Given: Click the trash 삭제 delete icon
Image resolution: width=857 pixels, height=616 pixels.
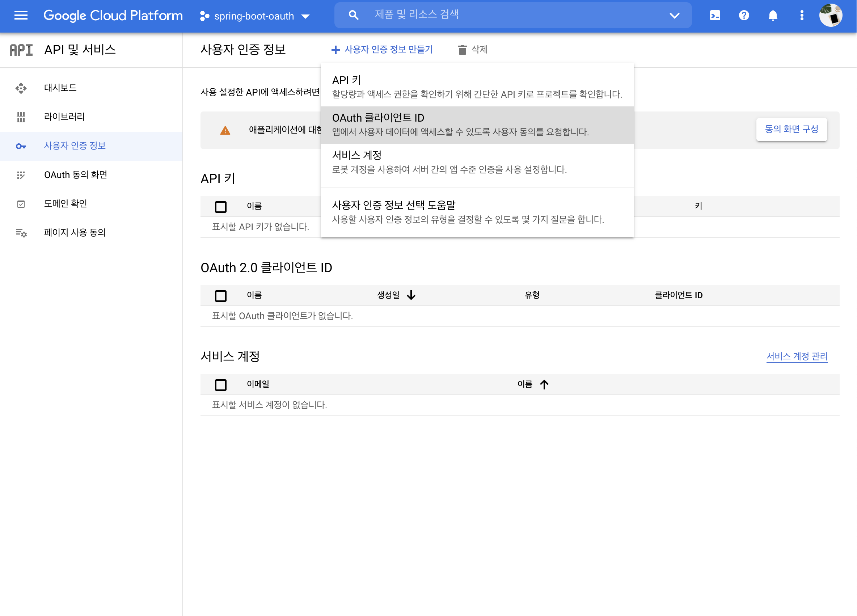Looking at the screenshot, I should (x=462, y=50).
